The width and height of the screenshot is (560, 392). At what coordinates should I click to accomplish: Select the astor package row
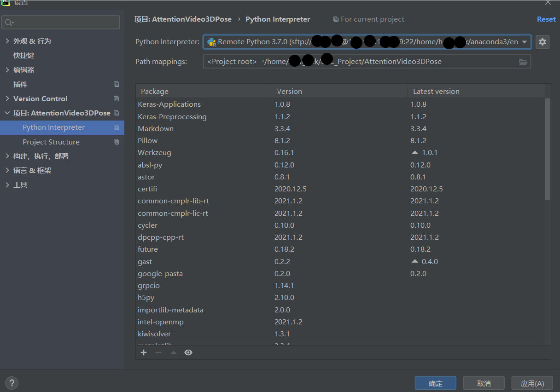coord(340,177)
